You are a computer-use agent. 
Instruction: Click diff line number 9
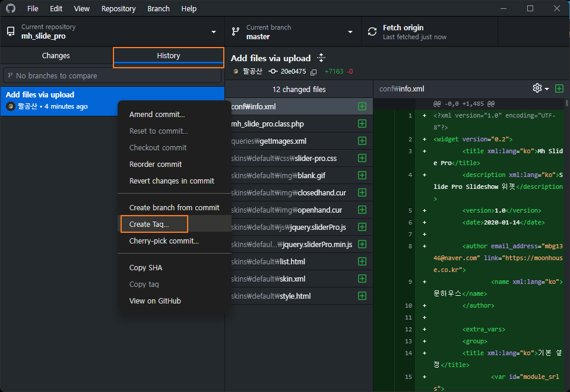pyautogui.click(x=410, y=282)
